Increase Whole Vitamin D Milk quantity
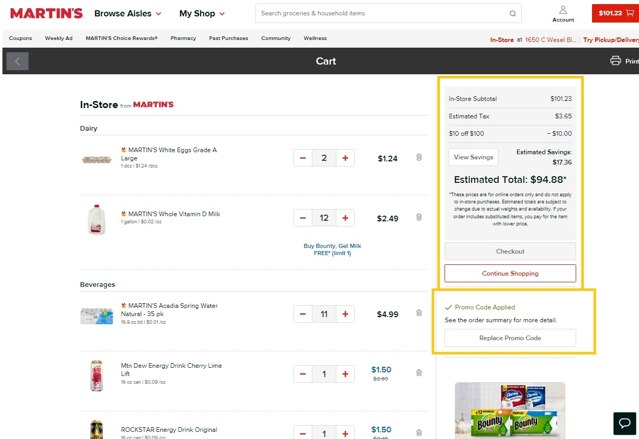The height and width of the screenshot is (439, 639). click(345, 218)
